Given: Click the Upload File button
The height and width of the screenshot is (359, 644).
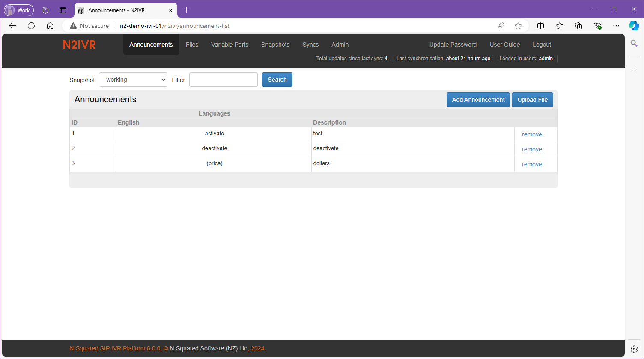Looking at the screenshot, I should click(532, 100).
